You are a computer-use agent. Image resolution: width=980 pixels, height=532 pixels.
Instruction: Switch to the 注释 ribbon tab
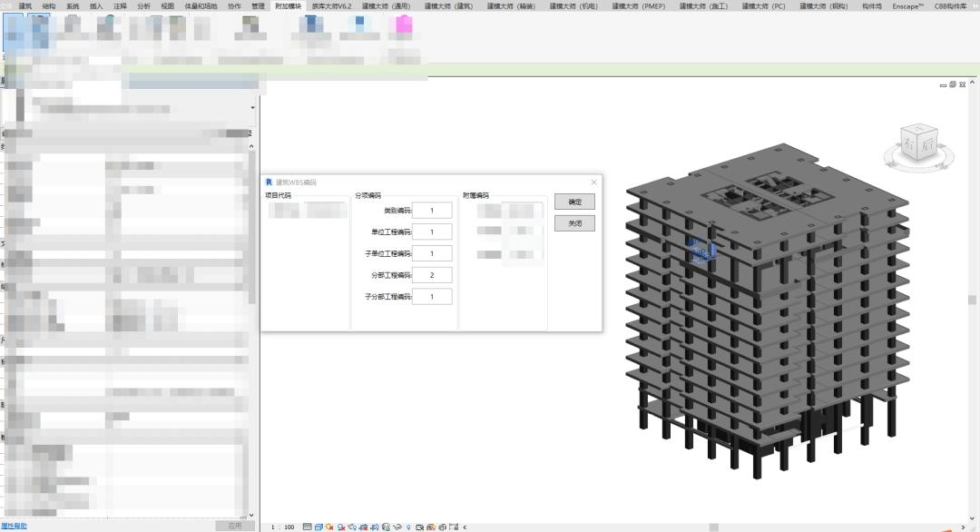(120, 5)
